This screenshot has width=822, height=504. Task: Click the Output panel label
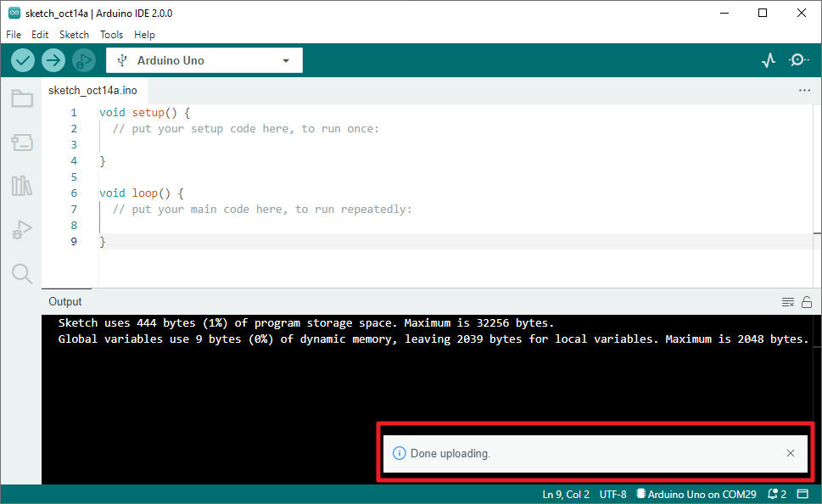click(65, 301)
